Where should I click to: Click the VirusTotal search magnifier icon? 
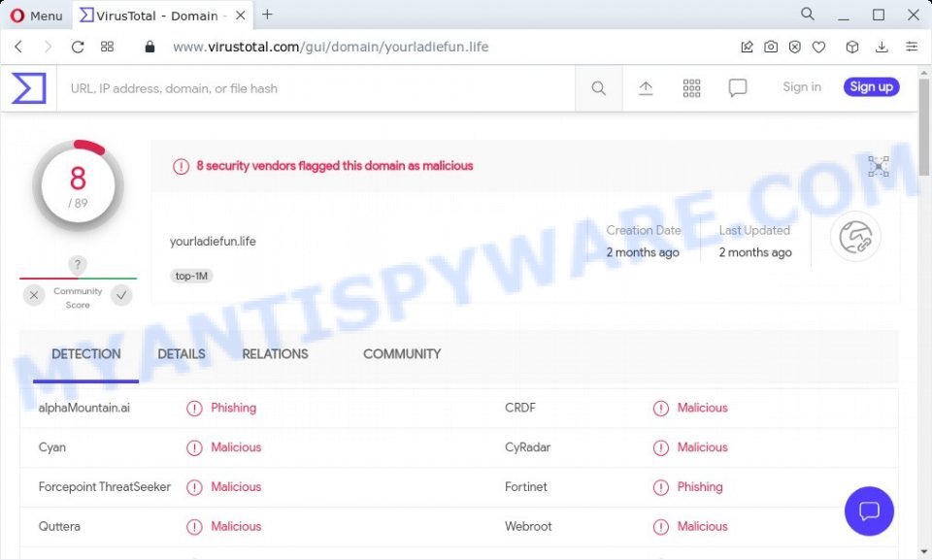pyautogui.click(x=599, y=88)
